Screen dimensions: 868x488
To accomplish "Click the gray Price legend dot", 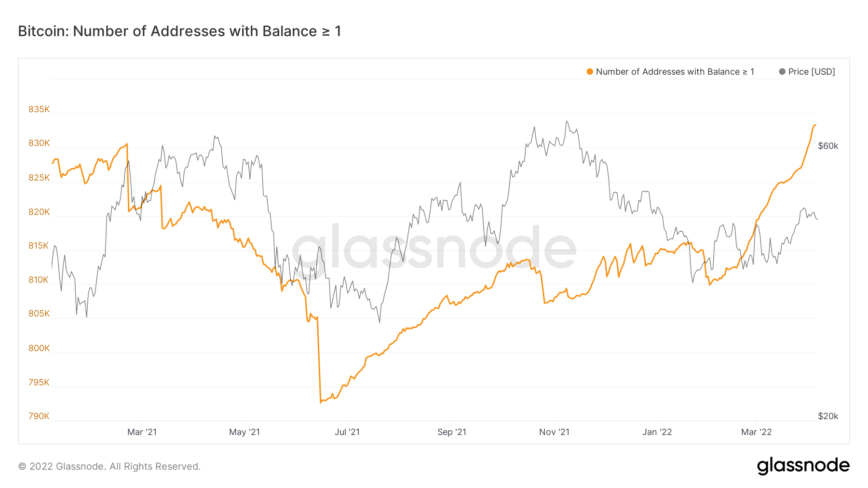I will coord(782,72).
